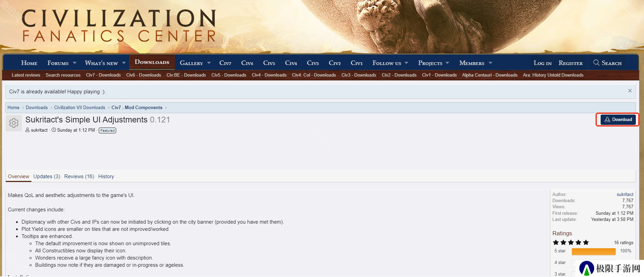Click the resource gear icon beside title

14,123
